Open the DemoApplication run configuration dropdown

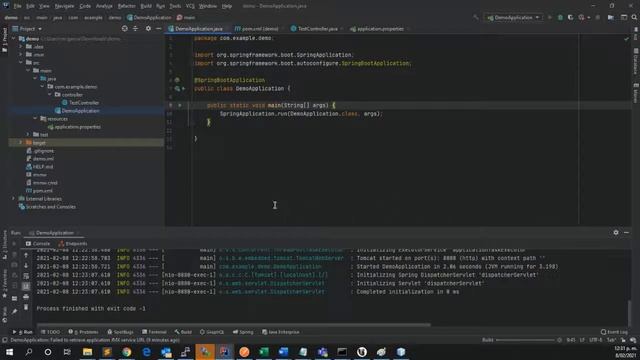click(513, 18)
